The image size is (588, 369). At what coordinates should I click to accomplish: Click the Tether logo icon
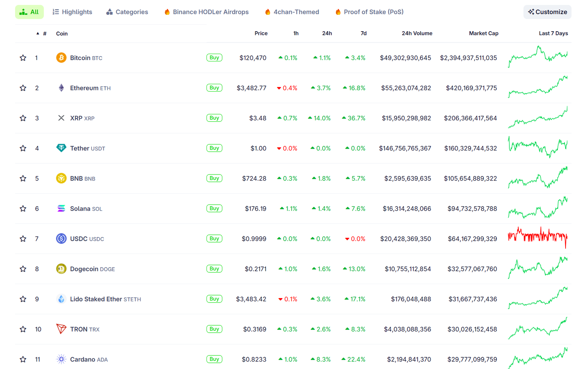[61, 148]
